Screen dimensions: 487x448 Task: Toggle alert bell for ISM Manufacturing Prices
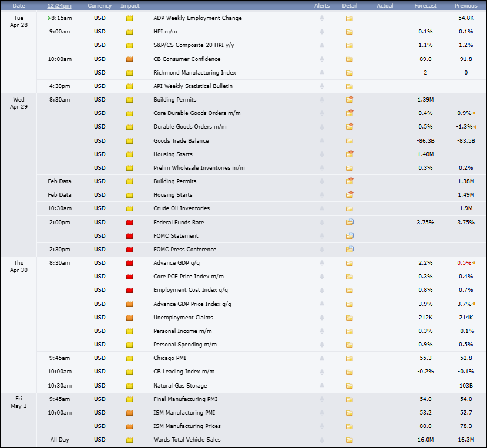[x=322, y=426]
